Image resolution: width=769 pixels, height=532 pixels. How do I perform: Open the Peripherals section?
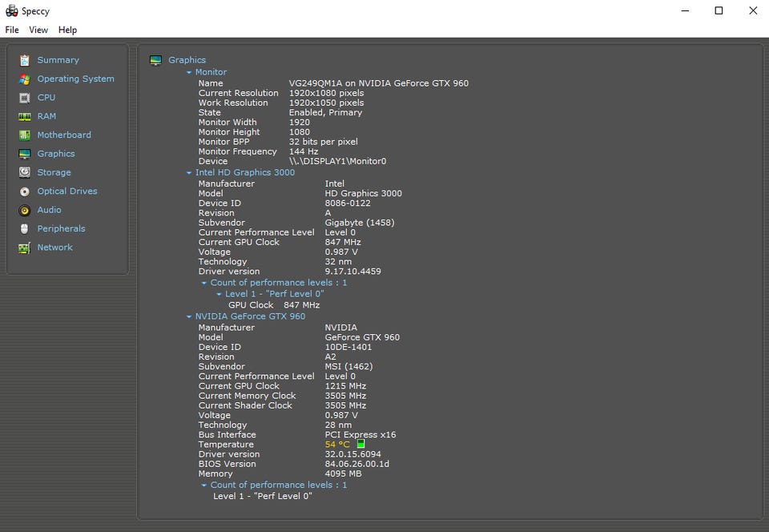tap(62, 228)
